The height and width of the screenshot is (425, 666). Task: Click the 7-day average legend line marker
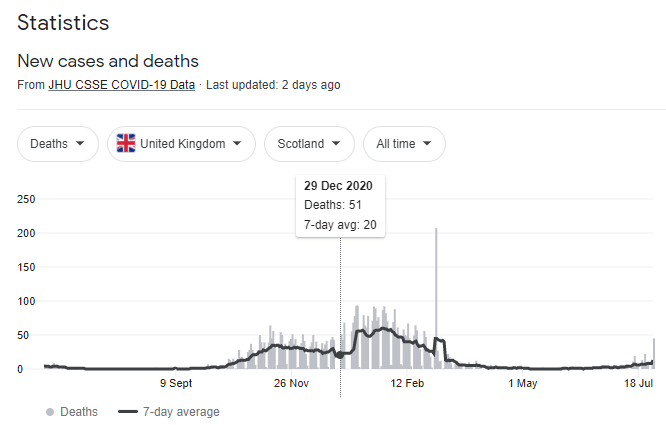coord(127,412)
